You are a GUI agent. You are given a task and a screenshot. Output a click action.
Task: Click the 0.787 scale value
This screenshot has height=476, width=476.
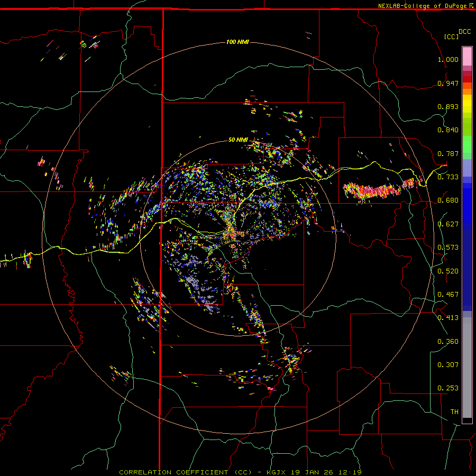point(448,153)
